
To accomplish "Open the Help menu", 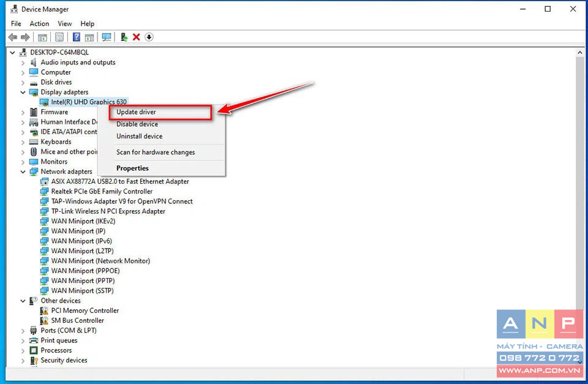I will (88, 24).
